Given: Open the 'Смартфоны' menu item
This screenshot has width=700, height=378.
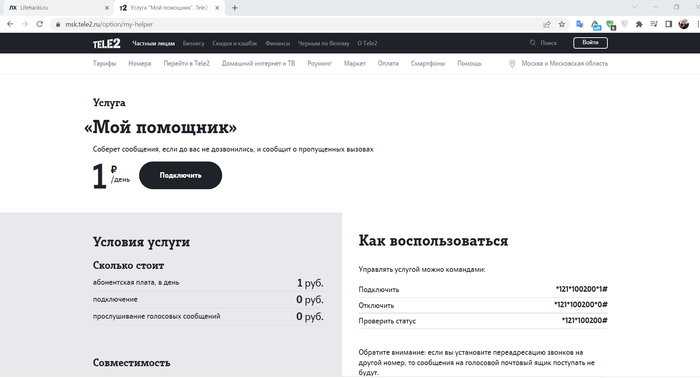Looking at the screenshot, I should point(428,63).
